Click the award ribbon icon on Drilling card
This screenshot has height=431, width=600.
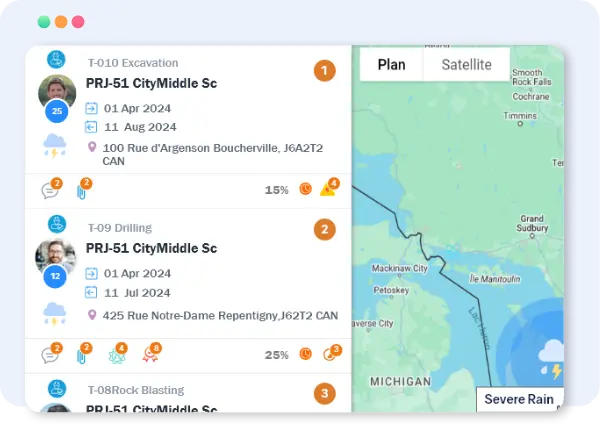149,355
